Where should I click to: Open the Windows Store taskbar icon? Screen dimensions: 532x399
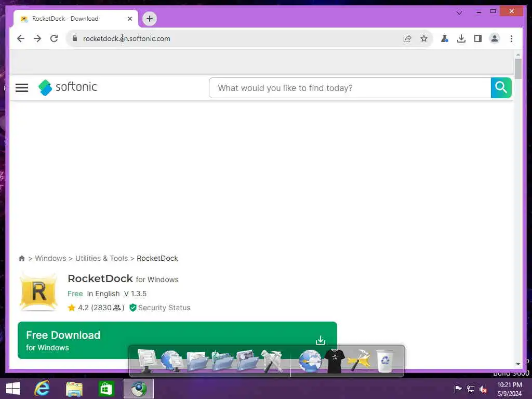[106, 389]
